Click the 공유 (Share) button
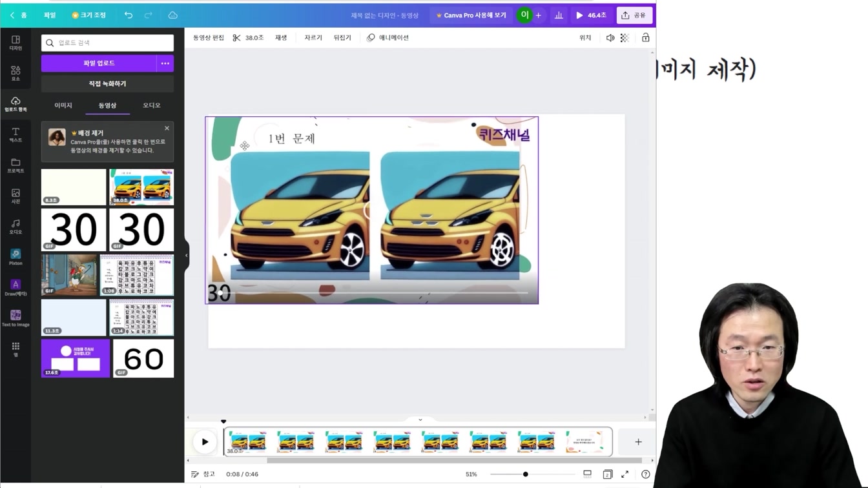The image size is (868, 488). click(634, 15)
